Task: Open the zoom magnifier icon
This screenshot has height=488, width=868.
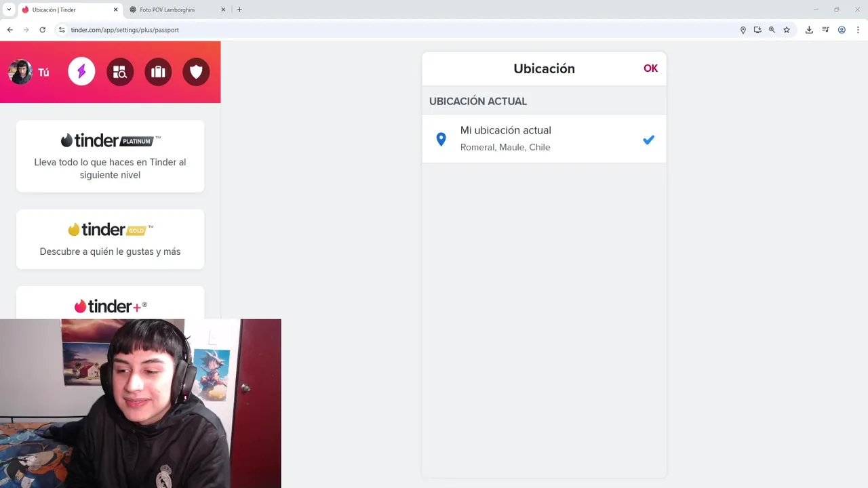Action: click(772, 30)
